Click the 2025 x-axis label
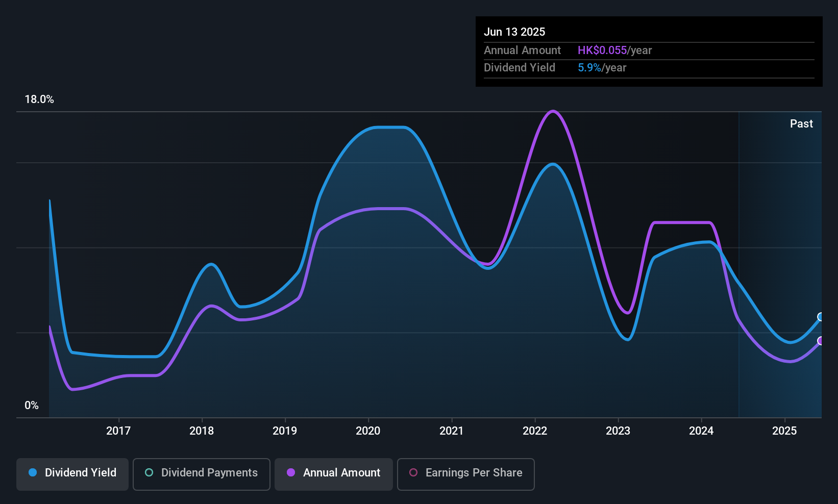The height and width of the screenshot is (504, 838). pos(784,431)
